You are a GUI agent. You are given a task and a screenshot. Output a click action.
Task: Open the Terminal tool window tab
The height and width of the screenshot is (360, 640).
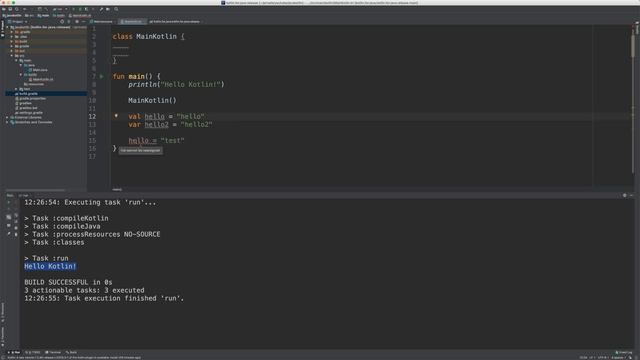[x=53, y=352]
